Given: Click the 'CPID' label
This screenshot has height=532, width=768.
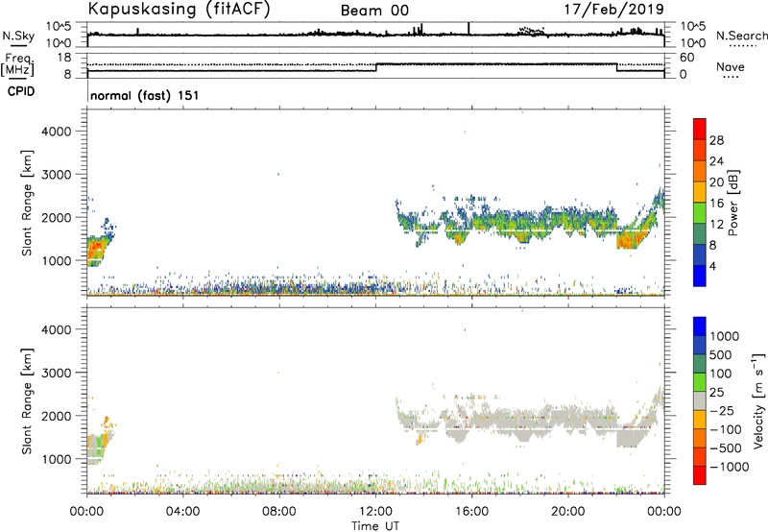Looking at the screenshot, I should pos(21,91).
